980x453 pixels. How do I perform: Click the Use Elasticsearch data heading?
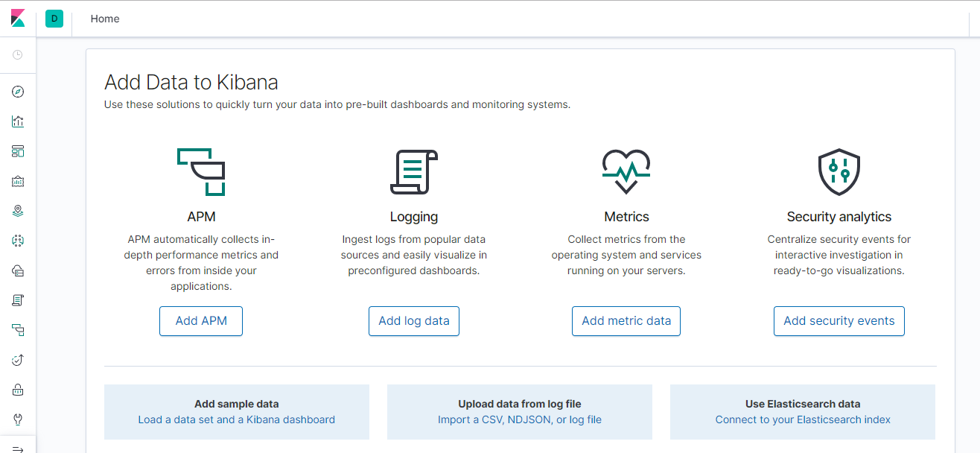pos(803,404)
